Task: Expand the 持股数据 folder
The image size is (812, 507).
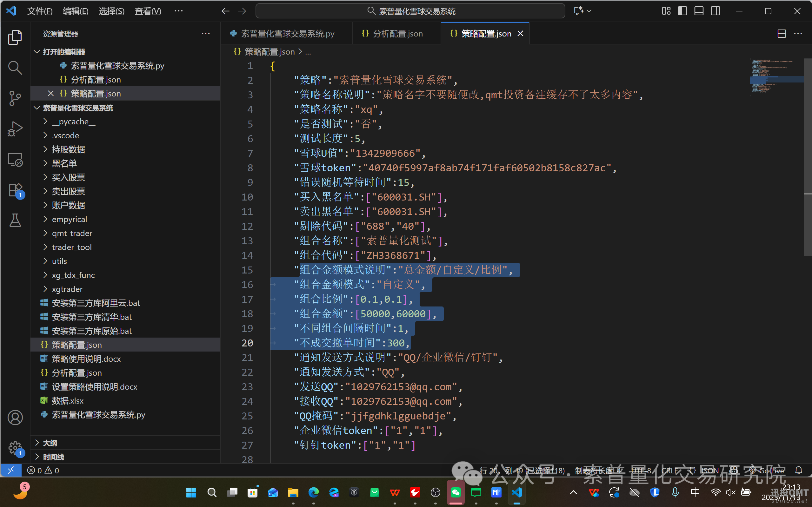Action: [69, 149]
